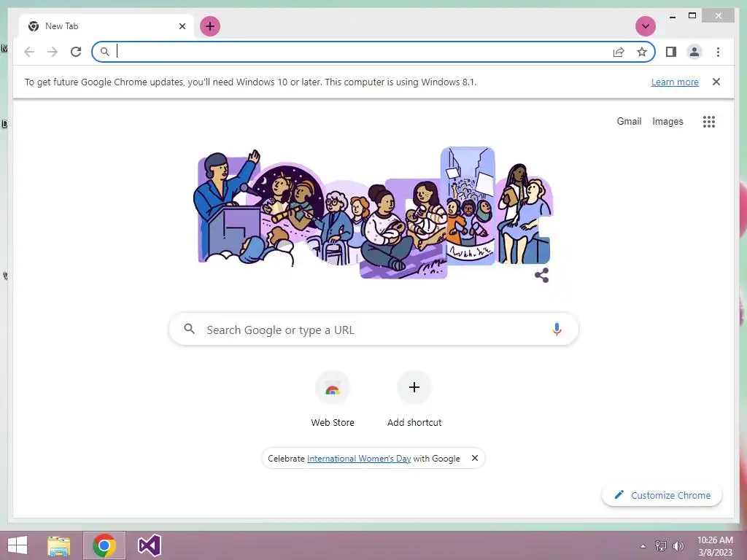747x560 pixels.
Task: Open the profile avatar menu
Action: click(x=694, y=52)
